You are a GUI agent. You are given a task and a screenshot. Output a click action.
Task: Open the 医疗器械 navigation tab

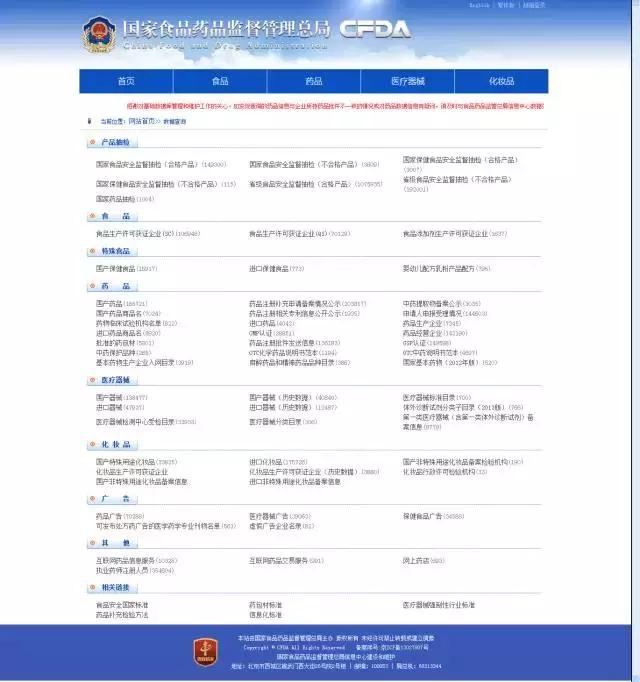[408, 81]
